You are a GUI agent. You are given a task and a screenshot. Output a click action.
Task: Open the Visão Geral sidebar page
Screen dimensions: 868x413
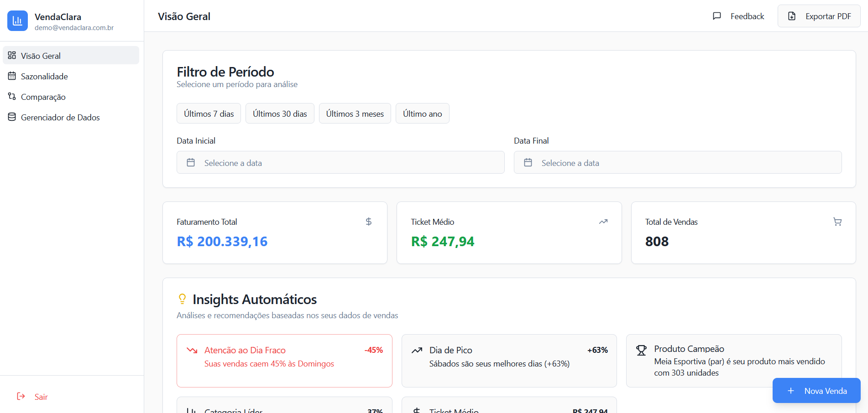click(71, 55)
